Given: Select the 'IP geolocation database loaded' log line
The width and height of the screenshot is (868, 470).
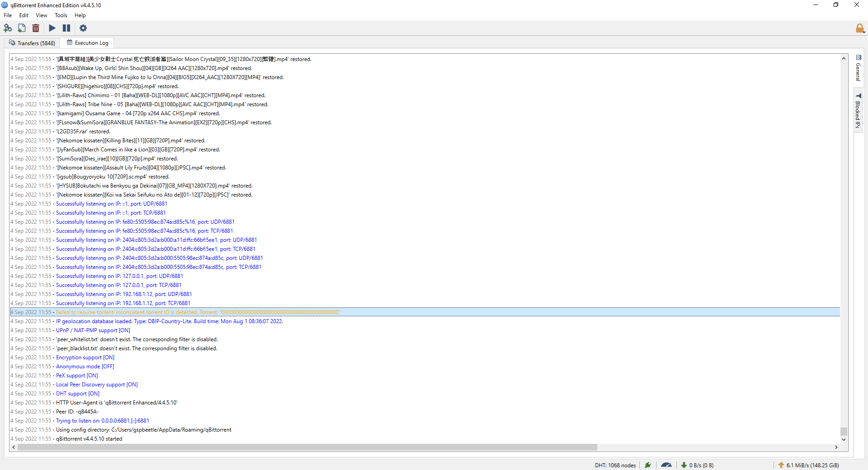Looking at the screenshot, I should [x=425, y=321].
